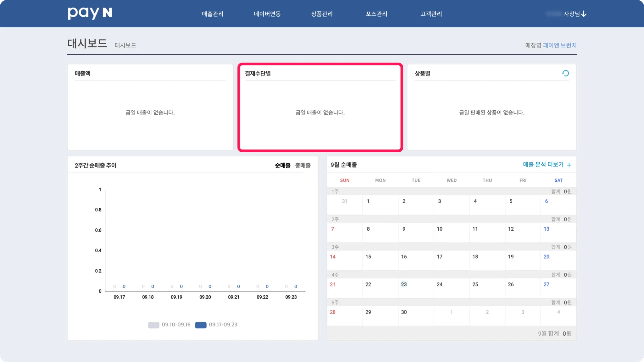This screenshot has height=362, width=644.
Task: Click the plus icon beside 매출 분석 더보기
Action: coord(569,165)
